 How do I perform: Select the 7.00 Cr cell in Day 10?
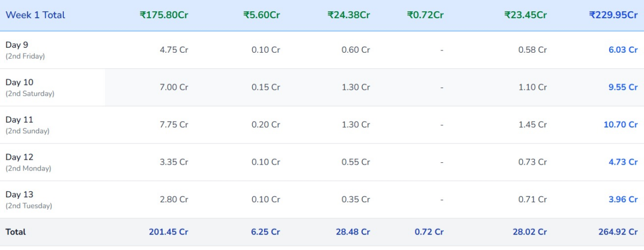[x=174, y=87]
